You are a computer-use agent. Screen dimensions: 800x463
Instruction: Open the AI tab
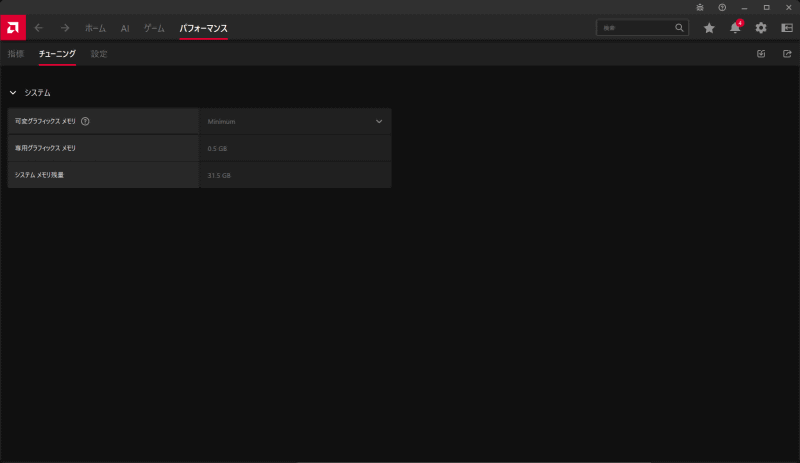coord(125,29)
